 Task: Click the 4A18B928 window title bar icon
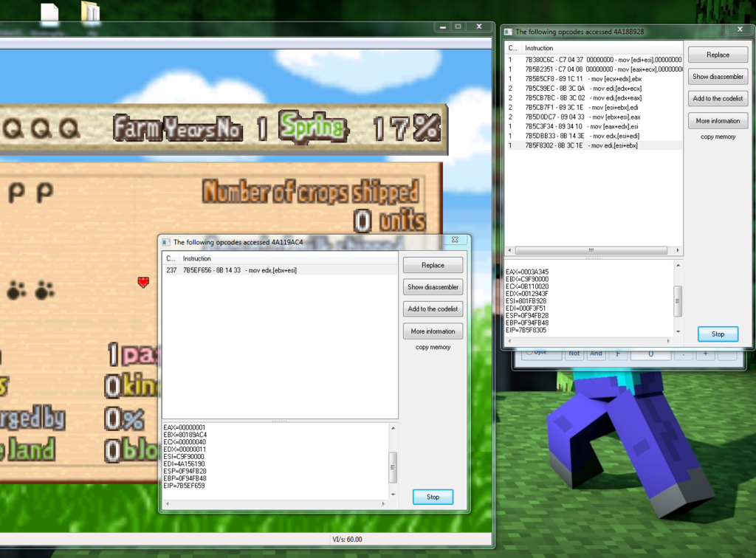[508, 32]
